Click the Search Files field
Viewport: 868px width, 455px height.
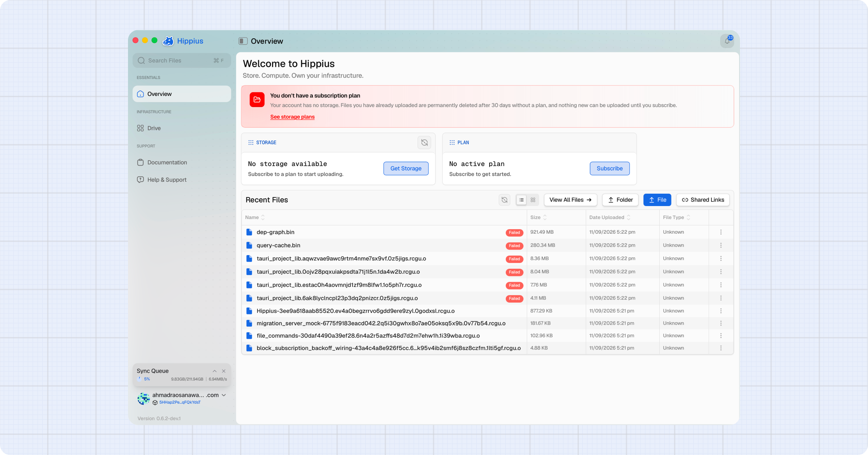182,61
